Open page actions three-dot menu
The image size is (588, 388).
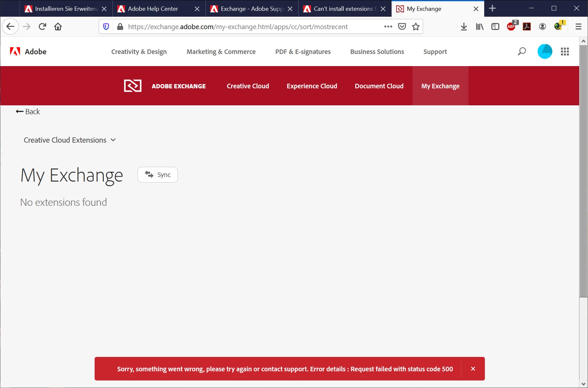(x=388, y=26)
